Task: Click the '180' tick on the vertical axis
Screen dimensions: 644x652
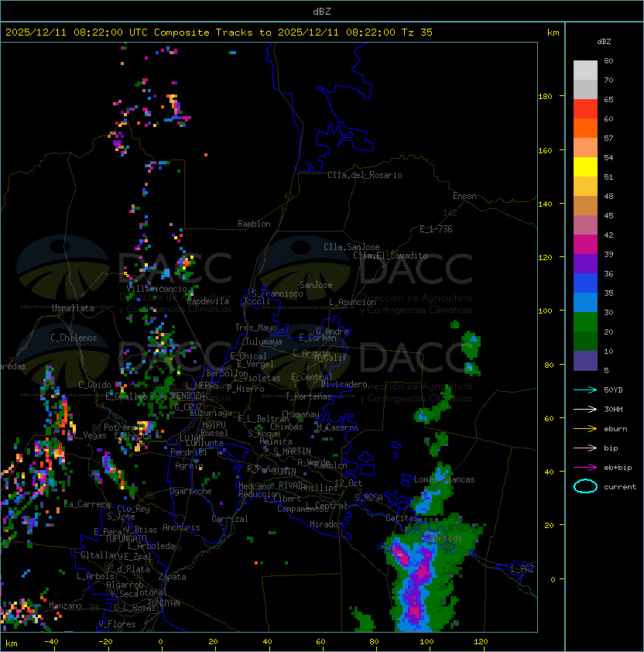Action: click(x=545, y=97)
